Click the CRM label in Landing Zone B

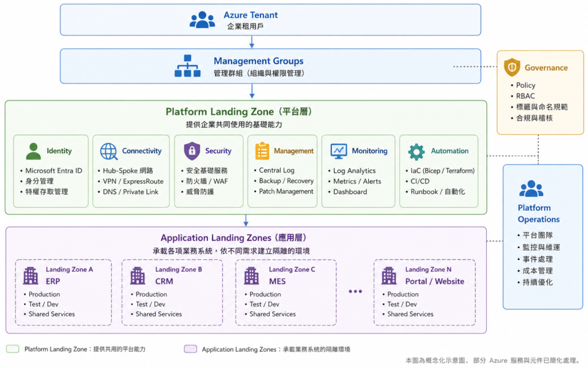(164, 281)
